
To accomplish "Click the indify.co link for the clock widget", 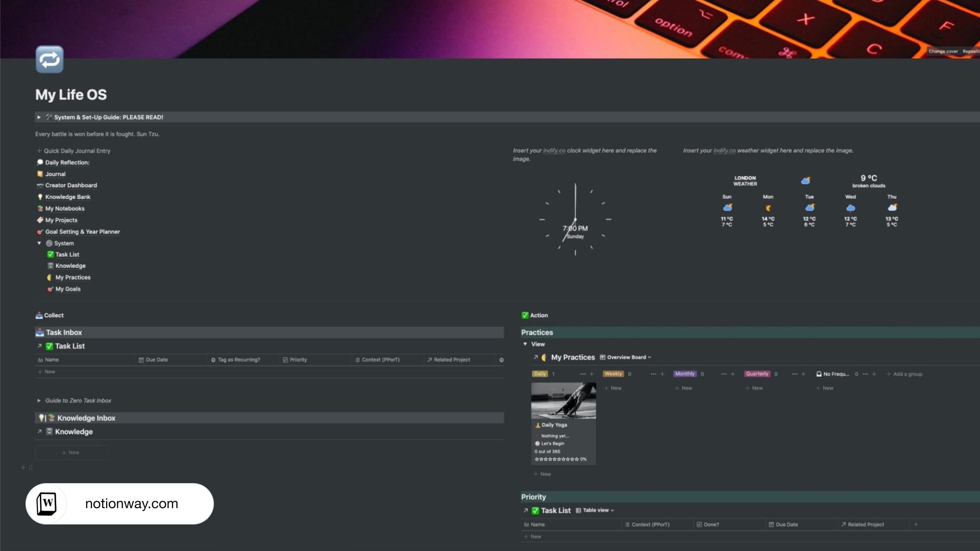I will click(x=554, y=151).
